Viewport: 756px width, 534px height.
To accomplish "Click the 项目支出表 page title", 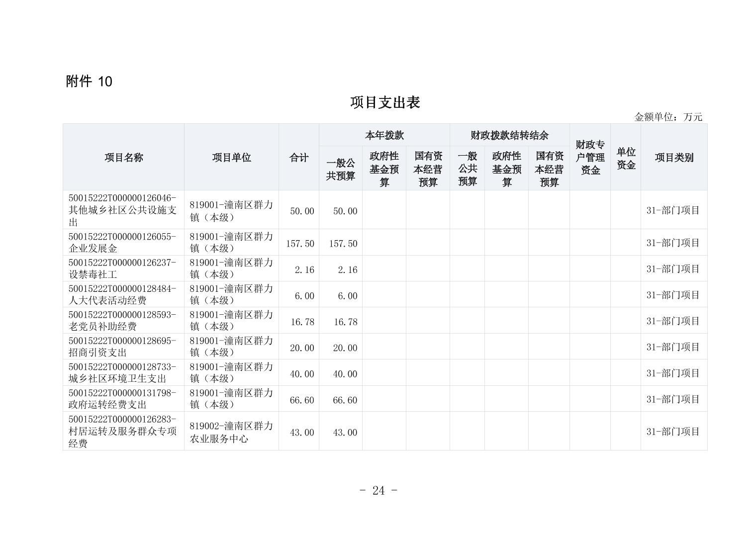I will pyautogui.click(x=385, y=102).
